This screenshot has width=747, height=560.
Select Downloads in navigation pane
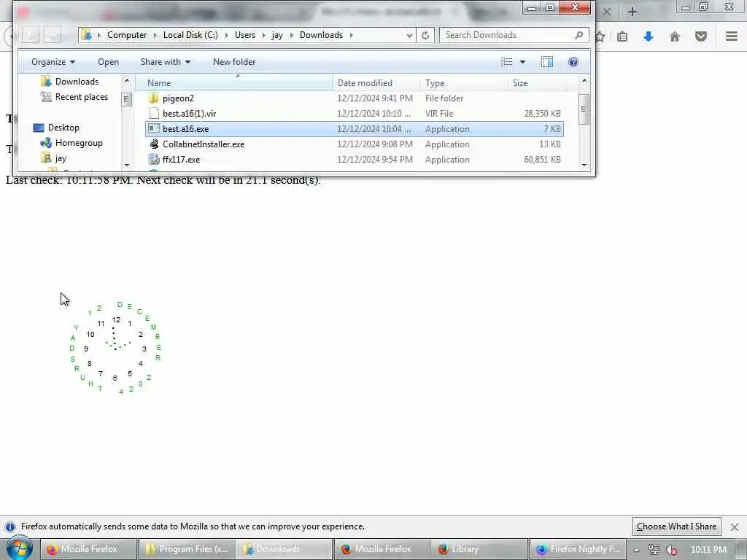[77, 82]
